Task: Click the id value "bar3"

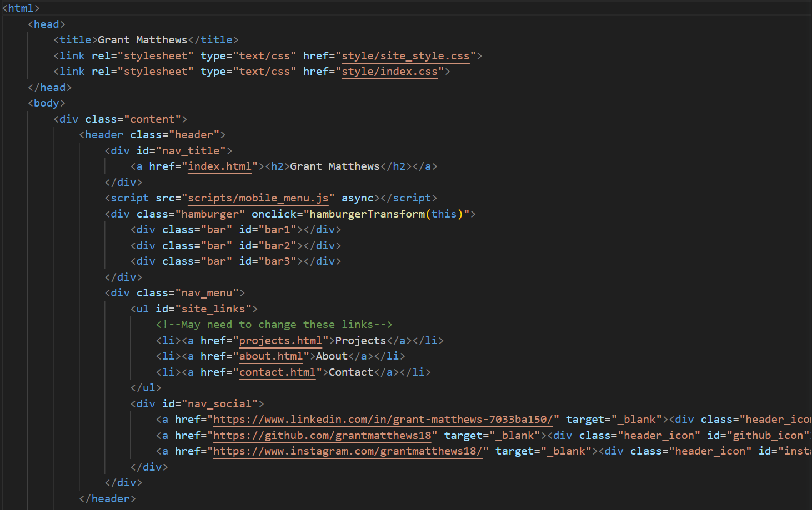Action: 277,261
